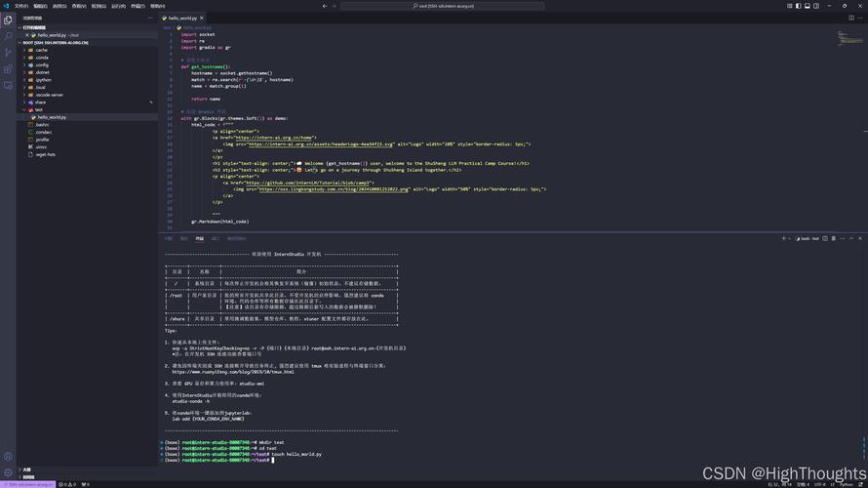This screenshot has height=488, width=868.
Task: Click the SSH remote status bar indicator
Action: tap(27, 484)
